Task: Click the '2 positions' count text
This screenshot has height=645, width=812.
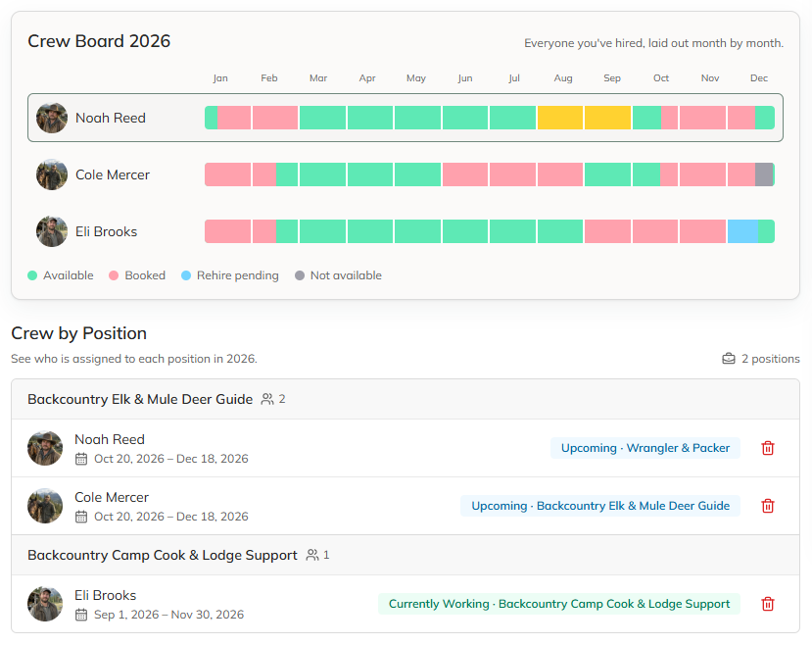Action: click(x=770, y=359)
